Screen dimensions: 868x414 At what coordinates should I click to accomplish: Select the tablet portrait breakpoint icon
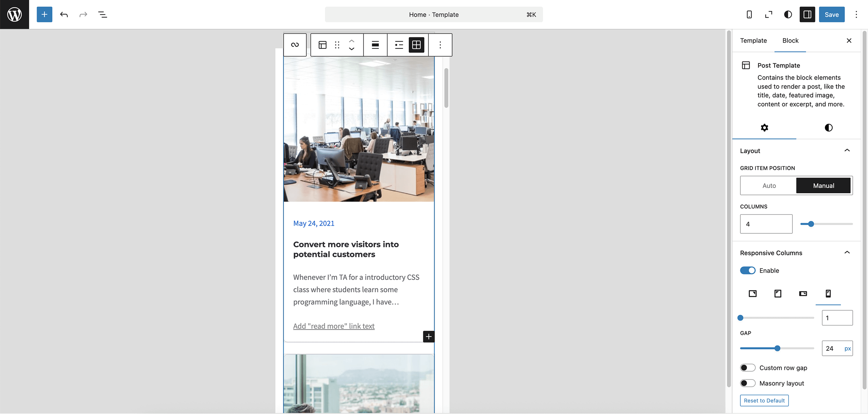[778, 293]
